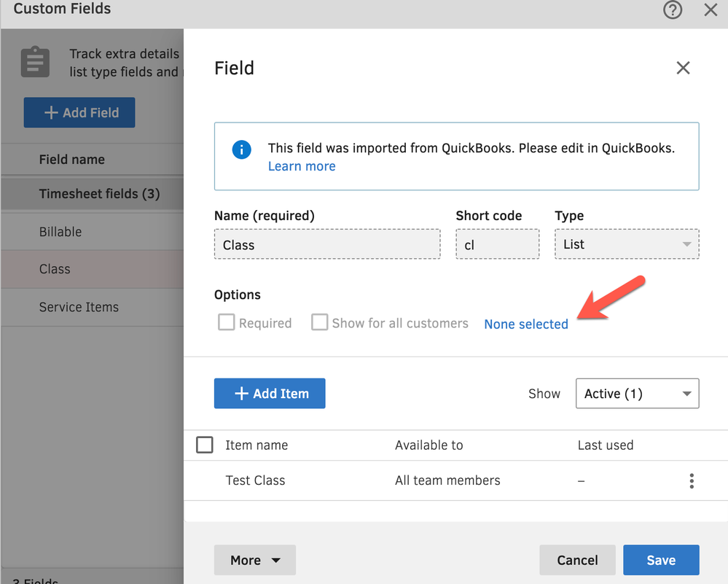Click the Learn more link
728x584 pixels.
pos(302,166)
